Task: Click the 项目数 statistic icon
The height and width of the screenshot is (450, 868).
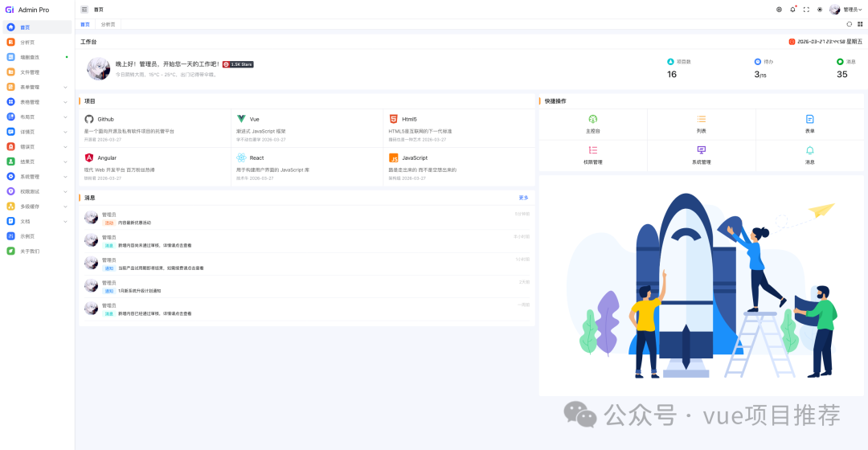Action: point(670,61)
